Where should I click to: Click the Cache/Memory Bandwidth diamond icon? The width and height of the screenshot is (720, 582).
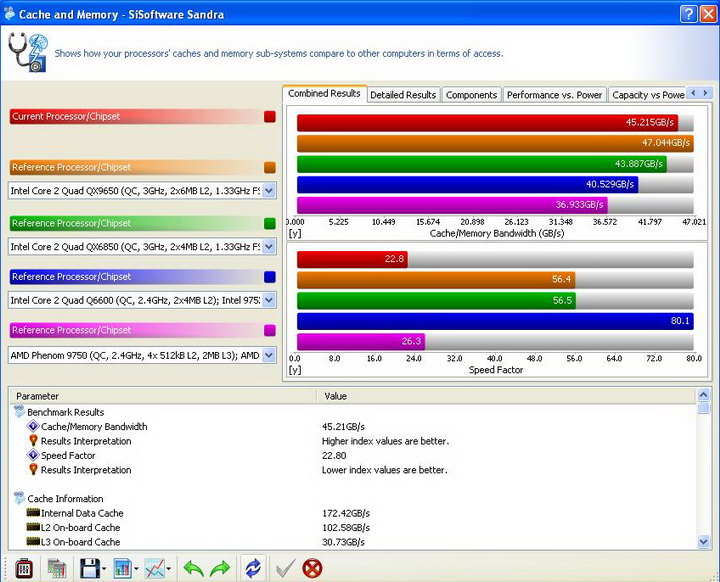click(x=33, y=426)
